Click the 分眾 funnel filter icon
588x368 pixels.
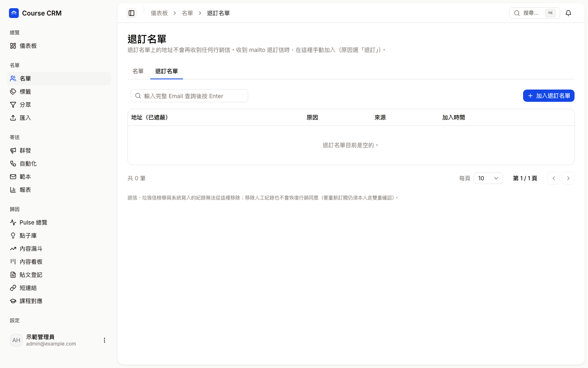[13, 105]
